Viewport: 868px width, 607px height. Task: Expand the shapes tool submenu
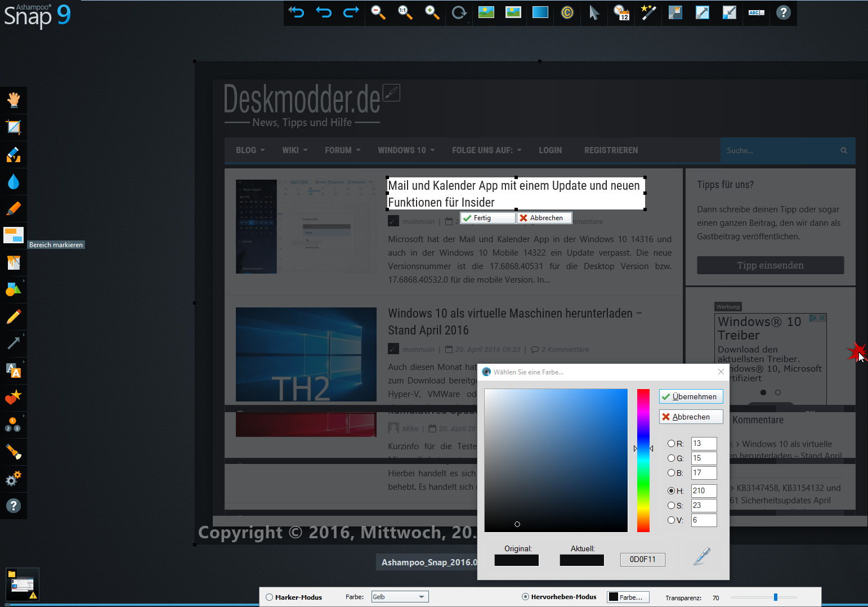tap(24, 280)
